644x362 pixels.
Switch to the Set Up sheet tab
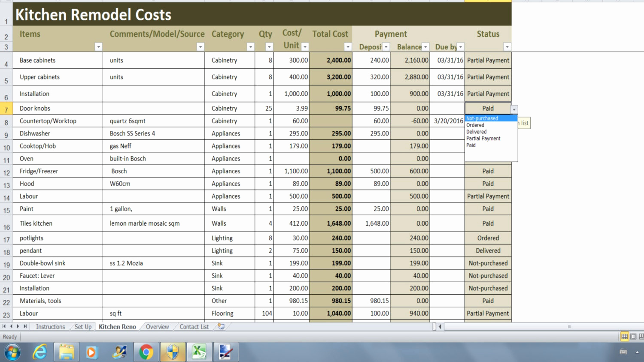[83, 327]
